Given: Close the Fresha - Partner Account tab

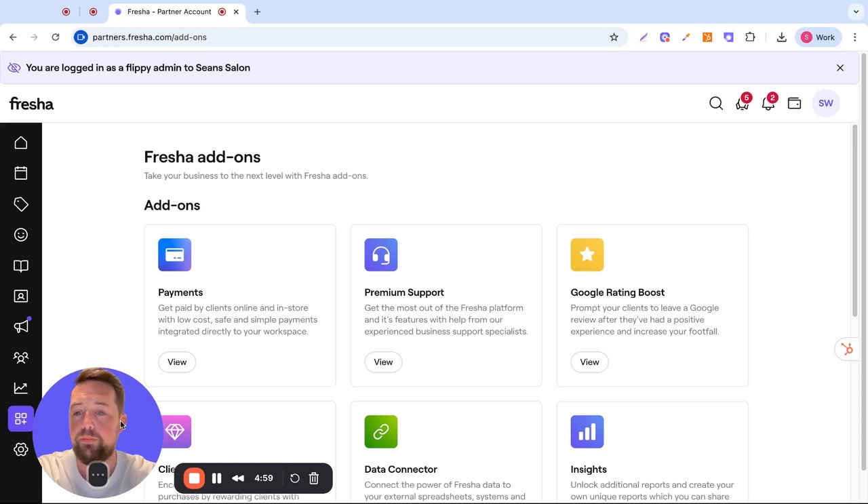Looking at the screenshot, I should click(x=236, y=12).
